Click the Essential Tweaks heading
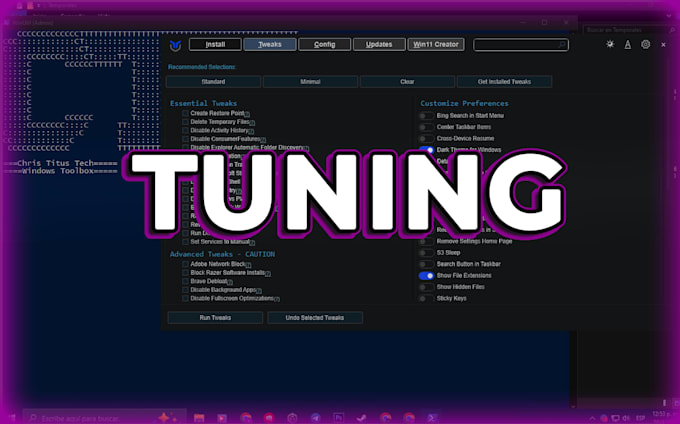This screenshot has width=680, height=424. 203,103
